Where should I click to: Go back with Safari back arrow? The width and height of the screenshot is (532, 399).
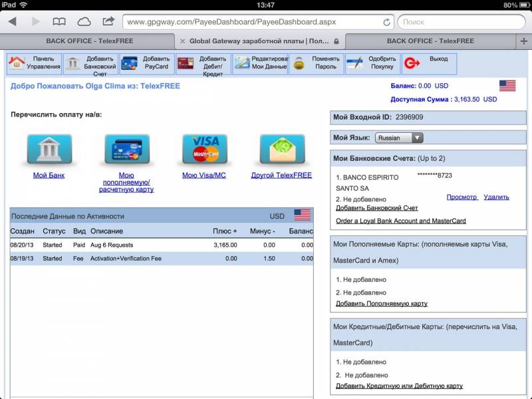(13, 22)
